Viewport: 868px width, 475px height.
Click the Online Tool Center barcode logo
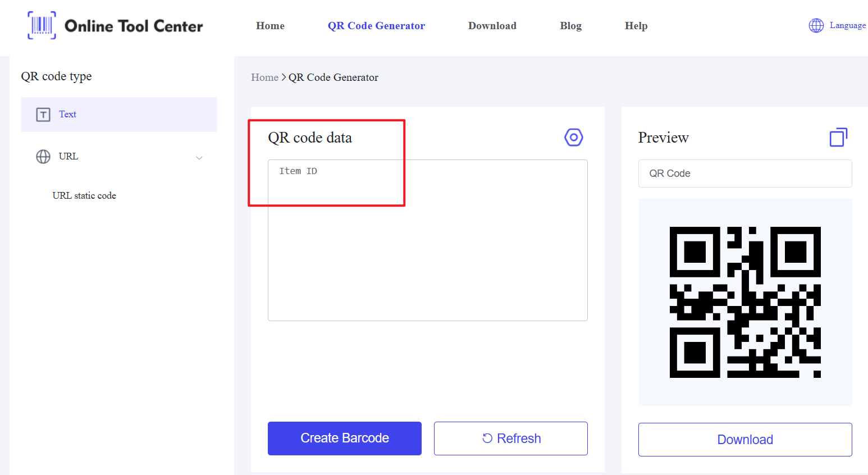click(x=42, y=25)
